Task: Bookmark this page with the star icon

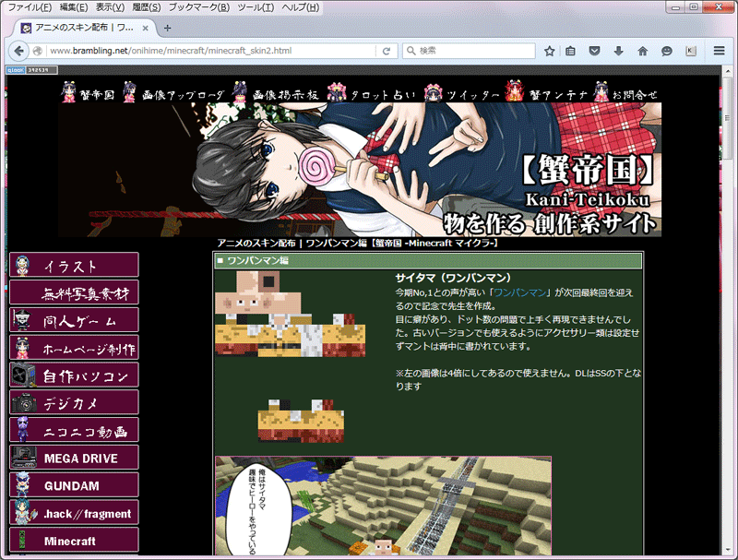Action: pos(549,51)
